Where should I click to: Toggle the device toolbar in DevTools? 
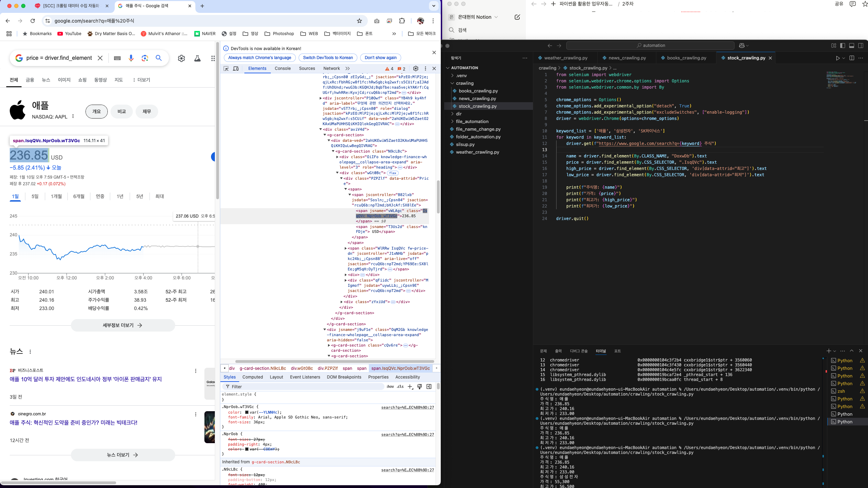[x=236, y=68]
